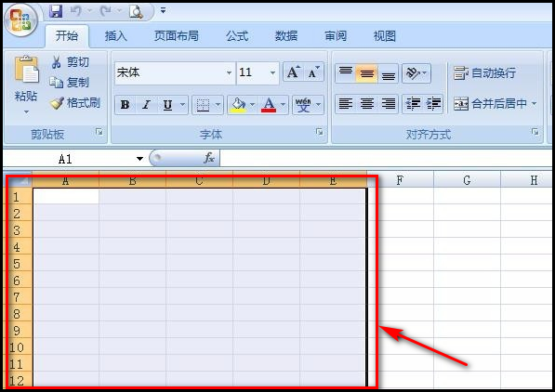Apply the yellow fill color bucket
The image size is (555, 392).
pyautogui.click(x=238, y=105)
